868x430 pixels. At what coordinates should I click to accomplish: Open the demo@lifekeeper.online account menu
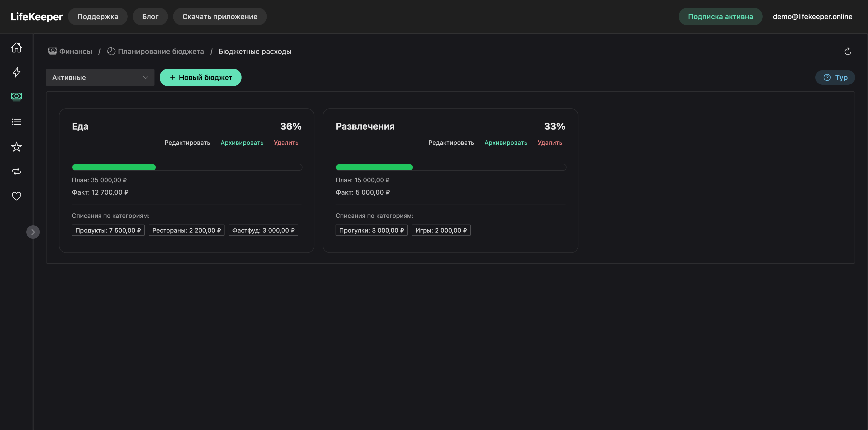(x=812, y=17)
